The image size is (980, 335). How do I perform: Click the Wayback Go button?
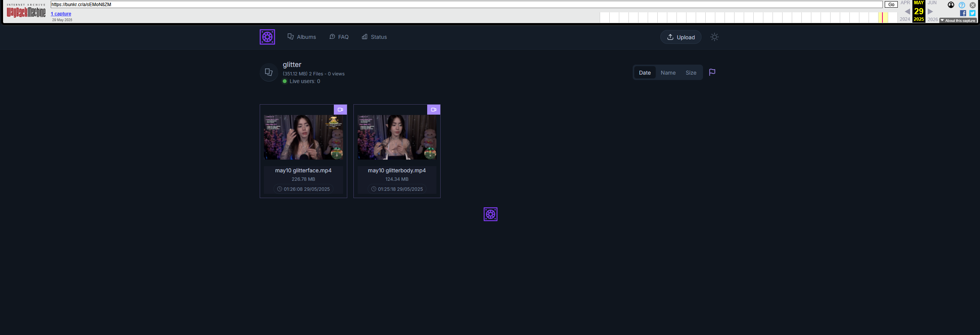pos(891,5)
